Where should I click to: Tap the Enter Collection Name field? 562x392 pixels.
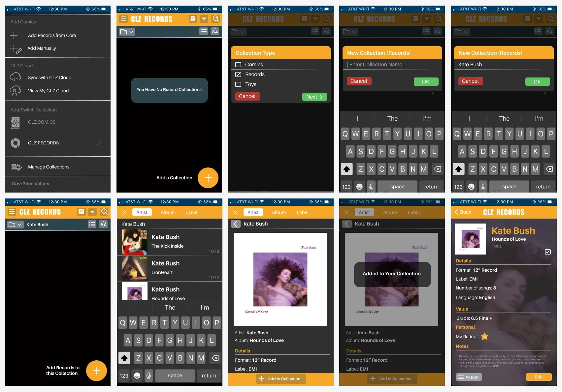(392, 65)
